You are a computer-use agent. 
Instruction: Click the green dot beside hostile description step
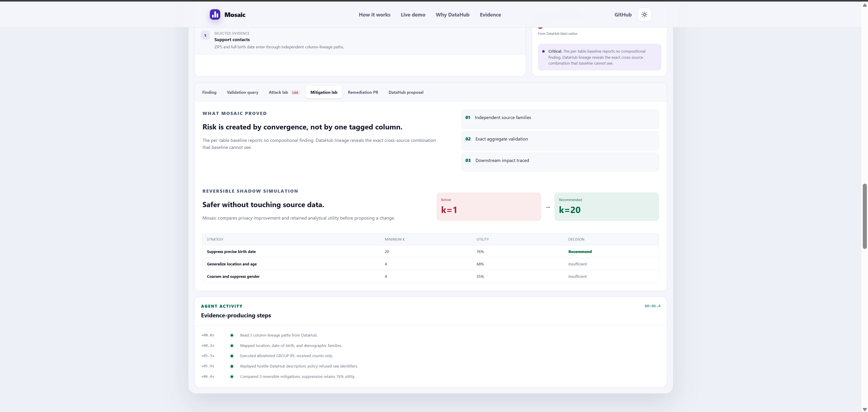232,366
